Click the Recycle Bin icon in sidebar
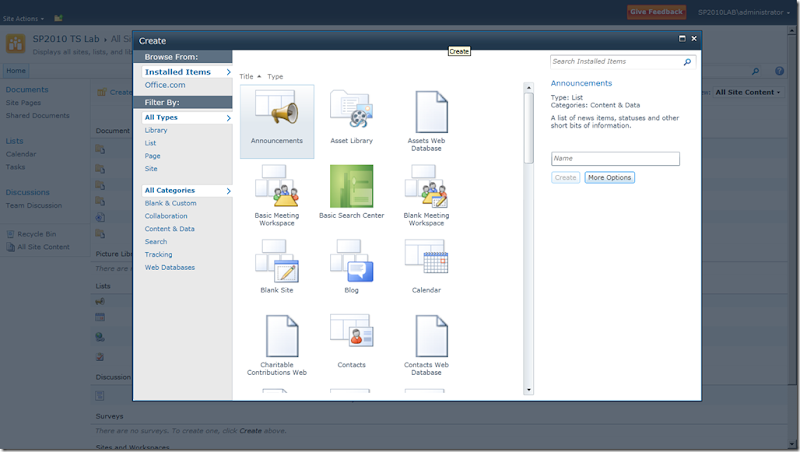The width and height of the screenshot is (800, 452). tap(10, 234)
